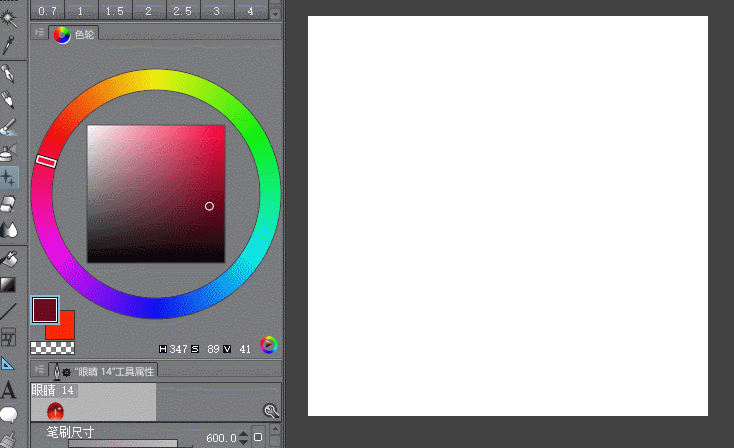This screenshot has height=448, width=734.
Task: Switch color wheel HSV mode icon
Action: [x=269, y=345]
